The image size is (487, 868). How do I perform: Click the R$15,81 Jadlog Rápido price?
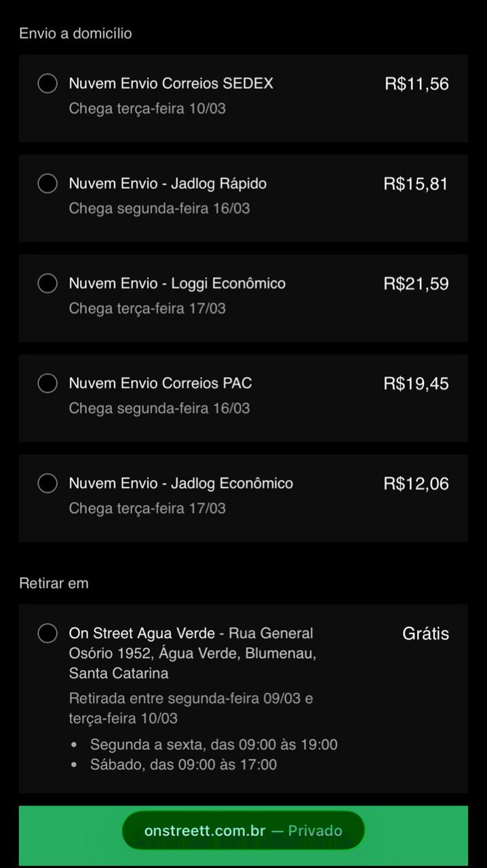[416, 184]
